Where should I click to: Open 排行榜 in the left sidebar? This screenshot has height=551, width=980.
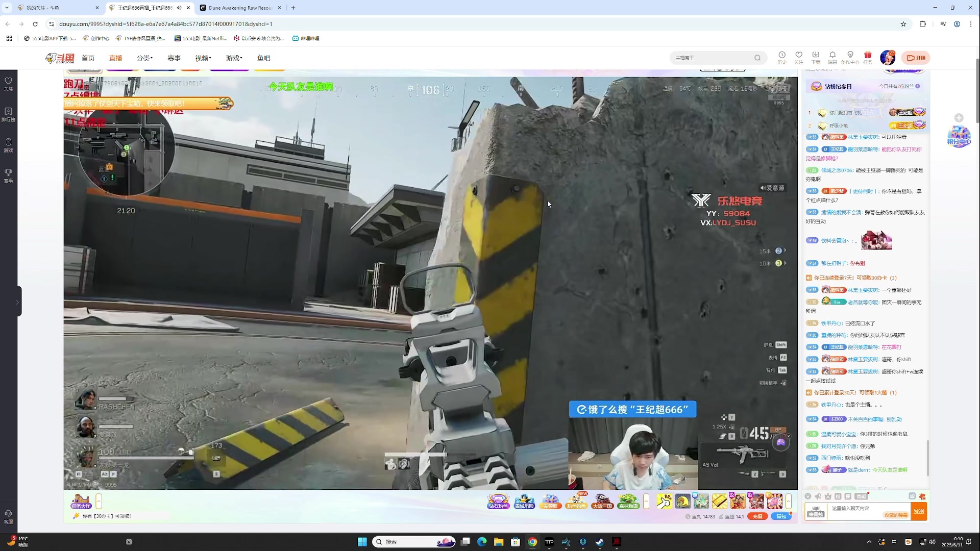click(9, 115)
